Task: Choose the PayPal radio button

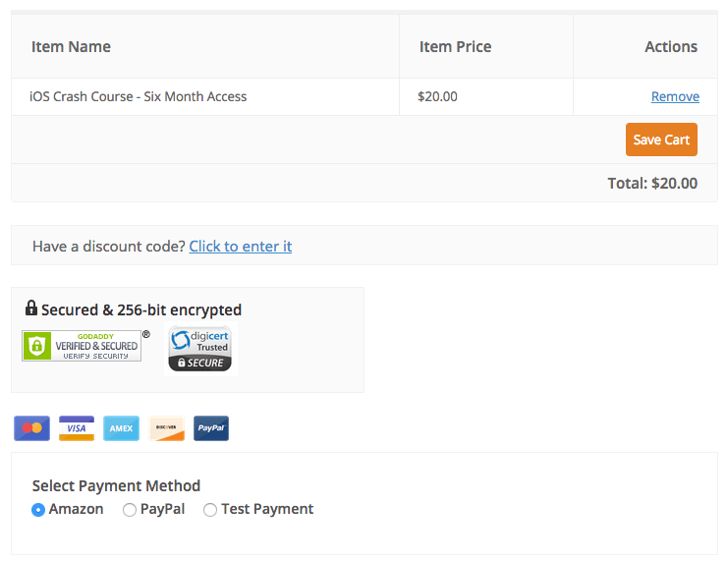Action: pos(130,510)
